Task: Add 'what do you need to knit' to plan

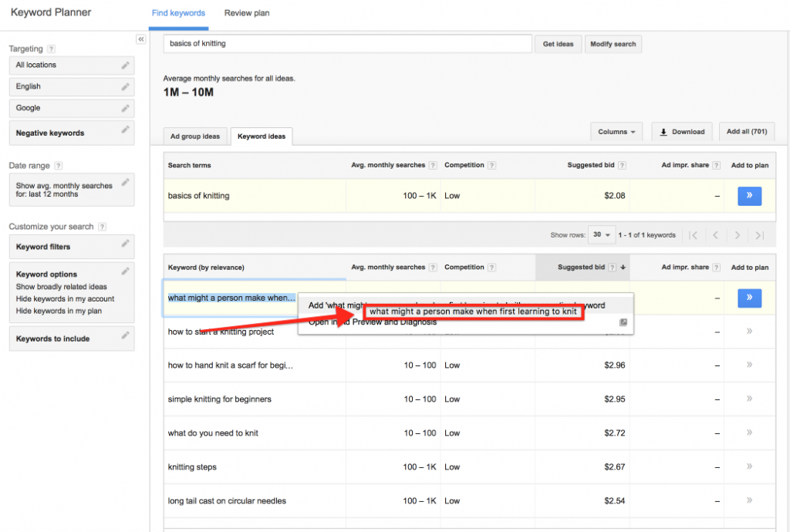Action: click(x=749, y=433)
